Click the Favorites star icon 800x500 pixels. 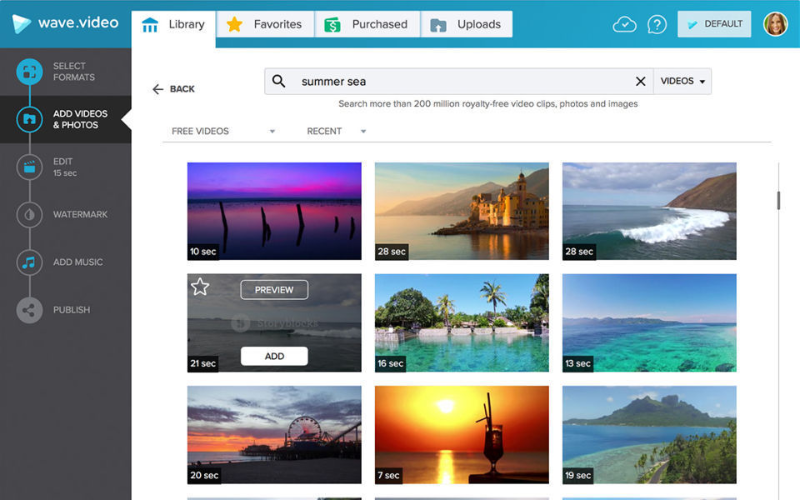coord(234,24)
